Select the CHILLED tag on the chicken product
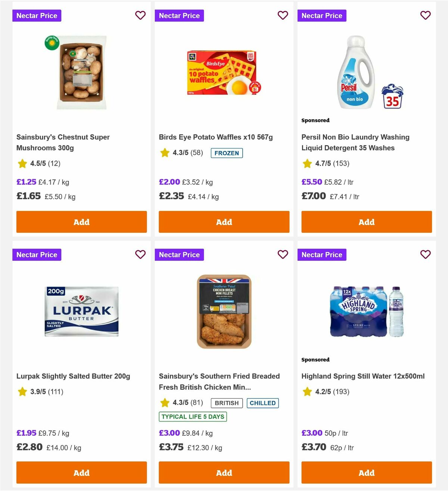This screenshot has width=448, height=491. [x=263, y=403]
